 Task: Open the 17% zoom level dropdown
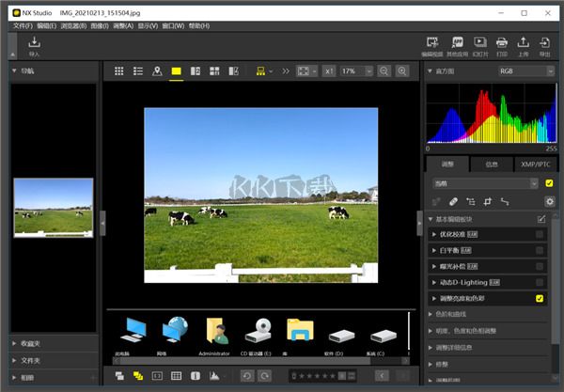point(353,71)
